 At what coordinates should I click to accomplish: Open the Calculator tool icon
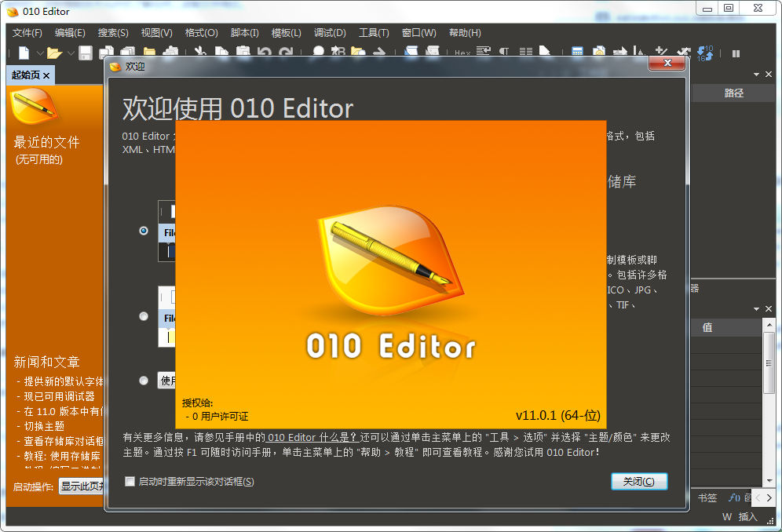pos(577,53)
